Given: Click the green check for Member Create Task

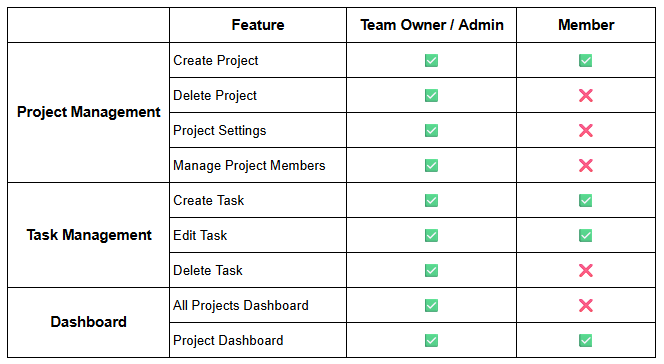Looking at the screenshot, I should [x=585, y=200].
